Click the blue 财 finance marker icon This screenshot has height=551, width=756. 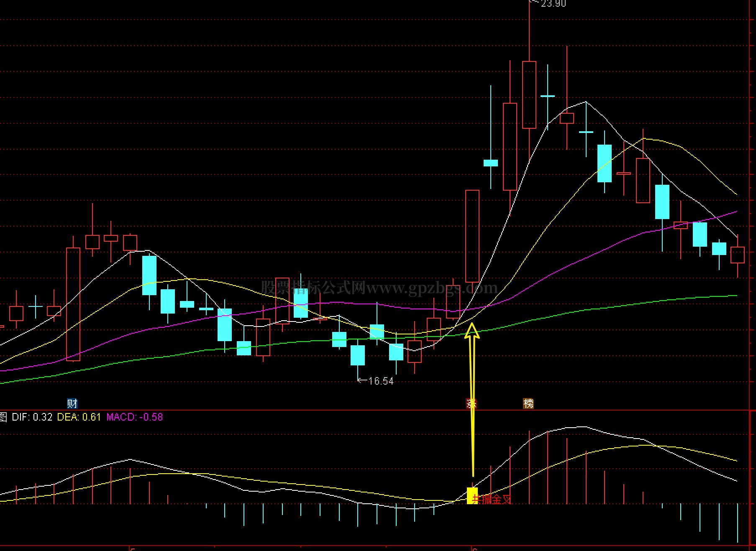click(x=72, y=403)
